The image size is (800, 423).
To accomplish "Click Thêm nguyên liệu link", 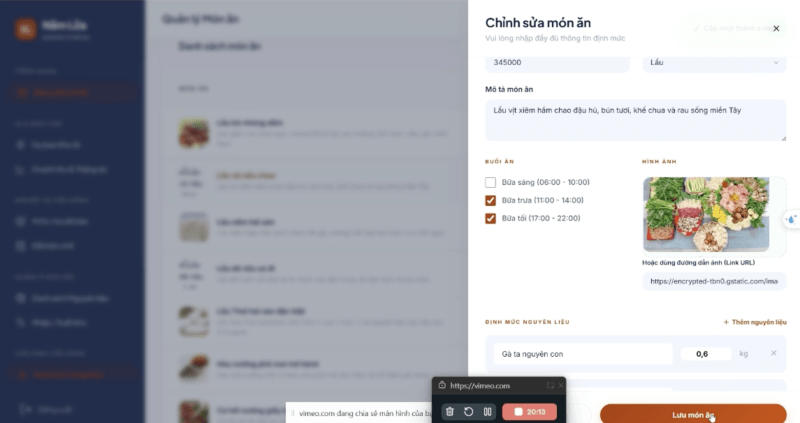I will pyautogui.click(x=755, y=322).
